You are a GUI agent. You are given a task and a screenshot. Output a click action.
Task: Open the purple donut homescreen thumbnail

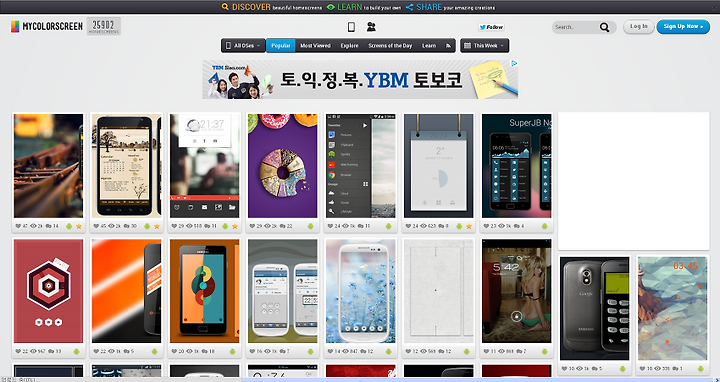pos(283,166)
